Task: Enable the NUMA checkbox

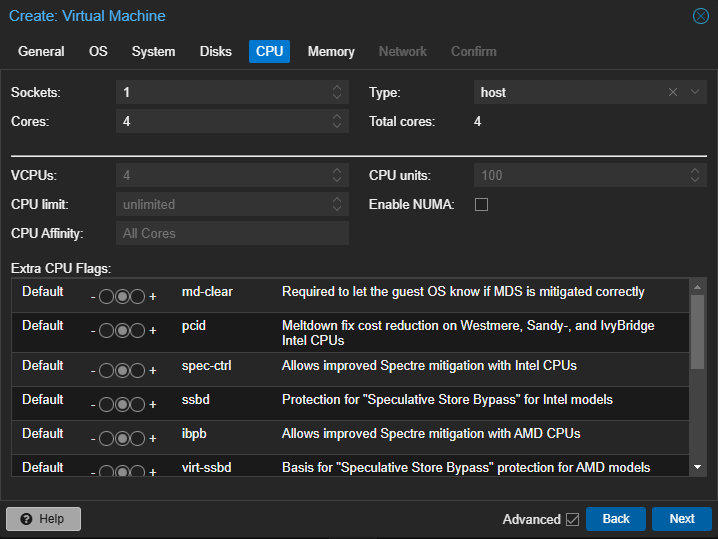Action: 481,205
